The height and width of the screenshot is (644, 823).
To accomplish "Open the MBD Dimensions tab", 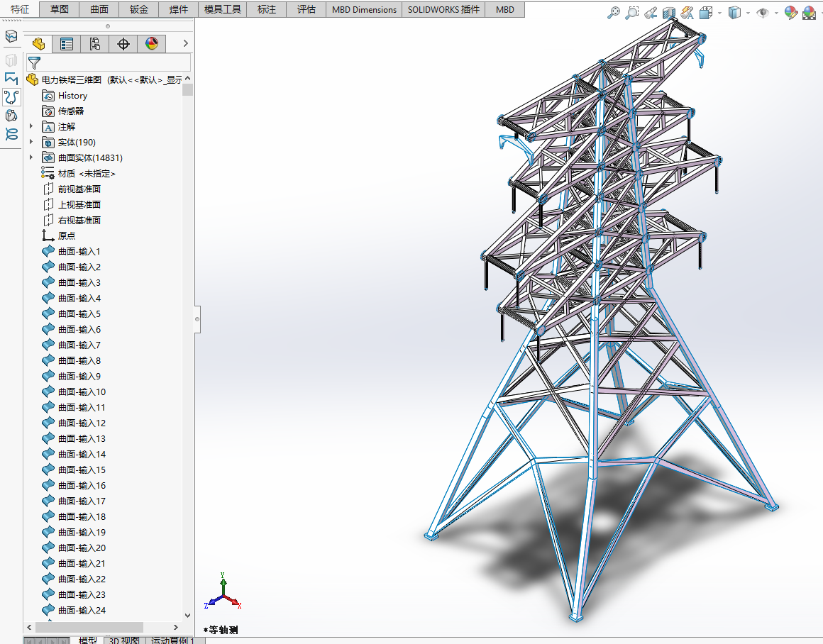I will (364, 9).
